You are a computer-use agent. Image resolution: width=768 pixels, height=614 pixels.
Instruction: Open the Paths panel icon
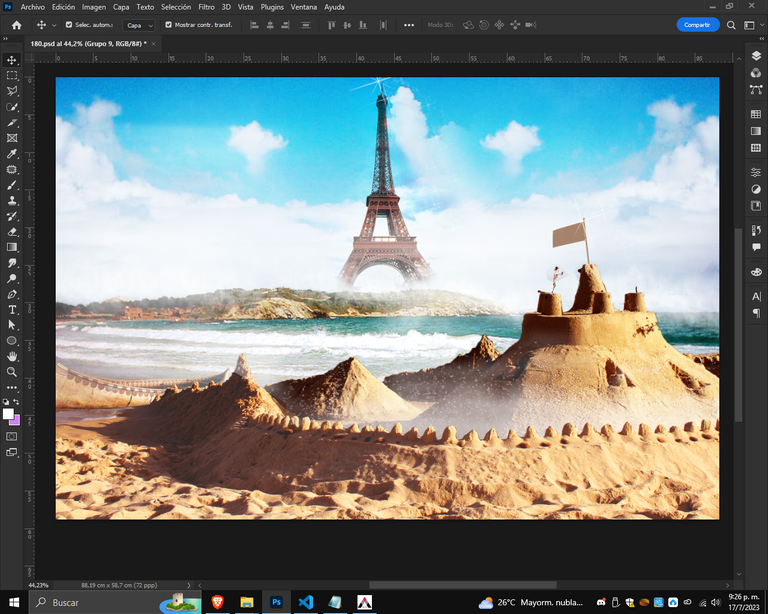pos(756,90)
